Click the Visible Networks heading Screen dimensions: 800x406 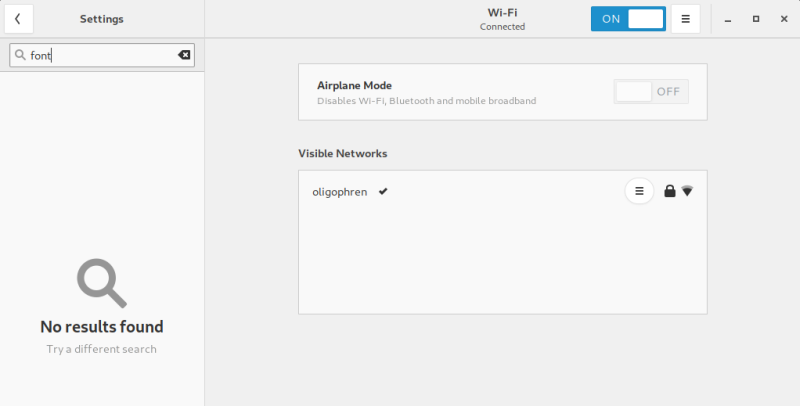(342, 154)
